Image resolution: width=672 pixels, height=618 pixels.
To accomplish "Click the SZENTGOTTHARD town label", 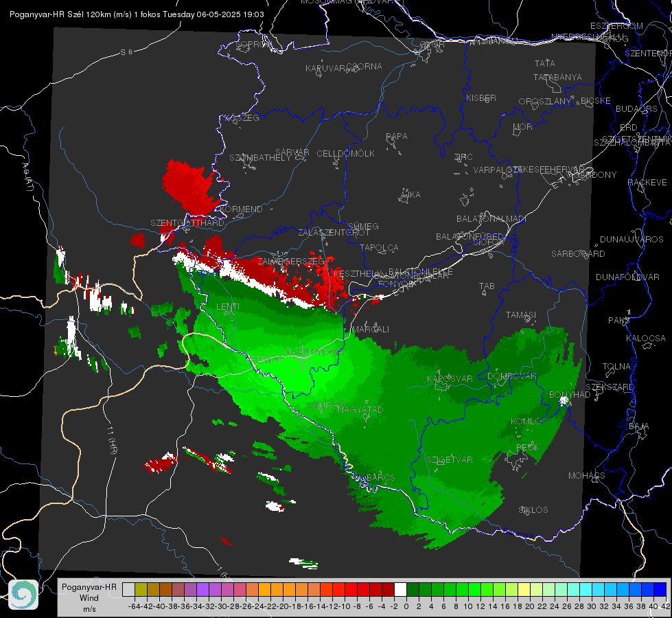I will coord(187,223).
